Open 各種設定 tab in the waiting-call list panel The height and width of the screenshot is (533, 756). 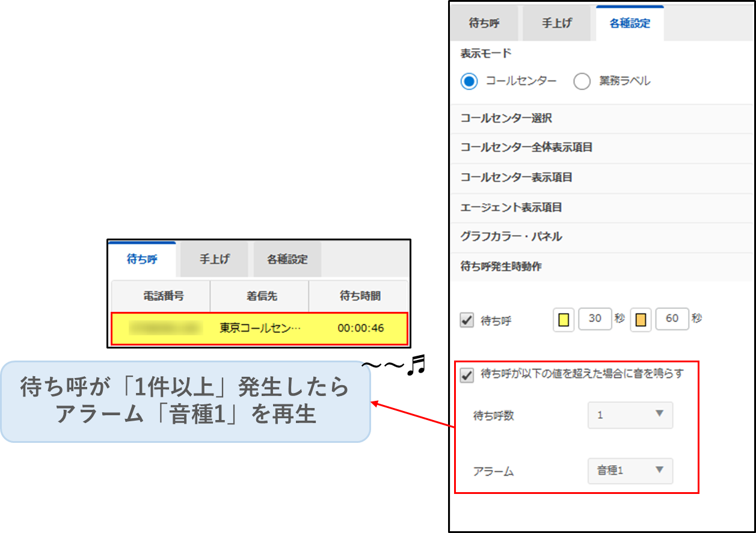(x=287, y=260)
